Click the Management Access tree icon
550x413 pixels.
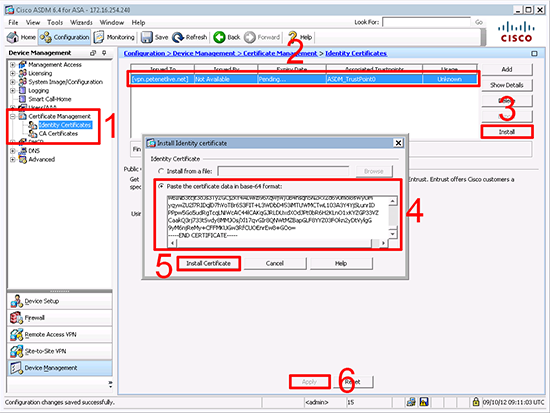click(x=22, y=65)
